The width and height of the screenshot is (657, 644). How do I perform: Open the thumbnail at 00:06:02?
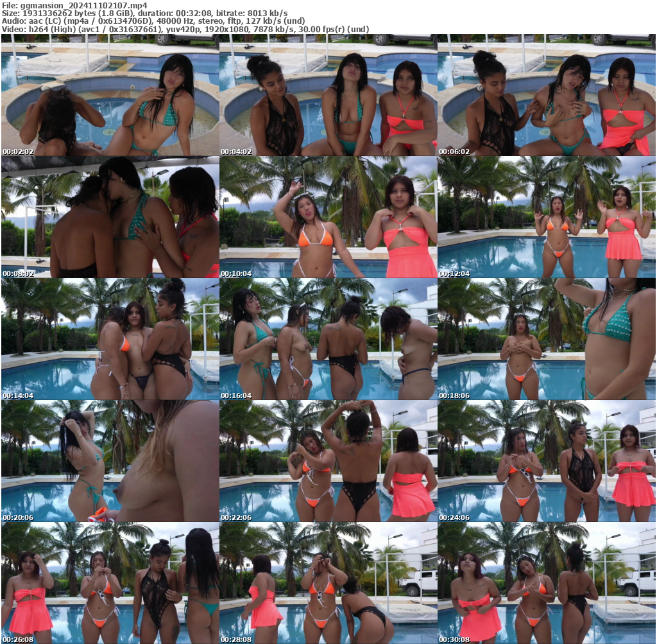pos(546,95)
